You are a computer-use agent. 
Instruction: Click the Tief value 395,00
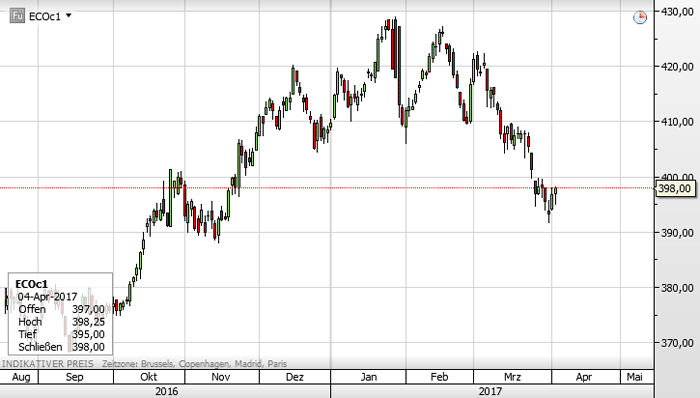pos(88,334)
